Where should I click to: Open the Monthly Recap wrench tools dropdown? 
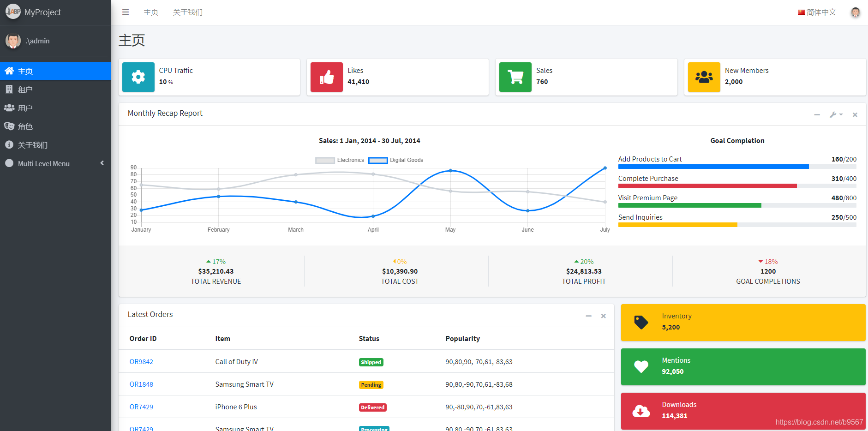[x=836, y=114]
